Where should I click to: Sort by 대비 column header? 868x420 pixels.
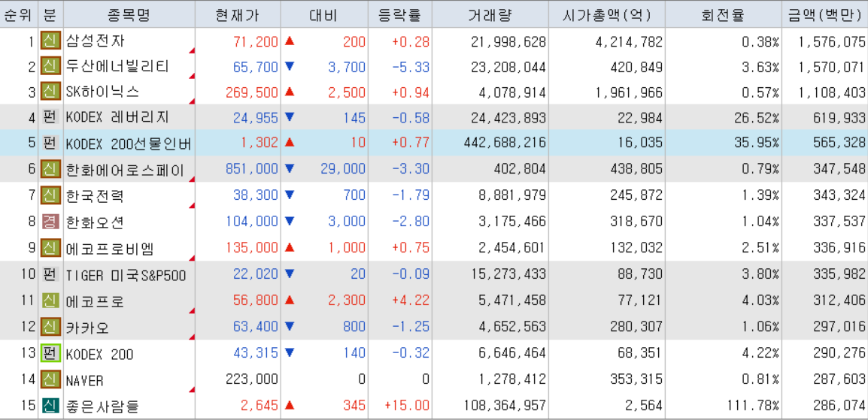point(324,14)
